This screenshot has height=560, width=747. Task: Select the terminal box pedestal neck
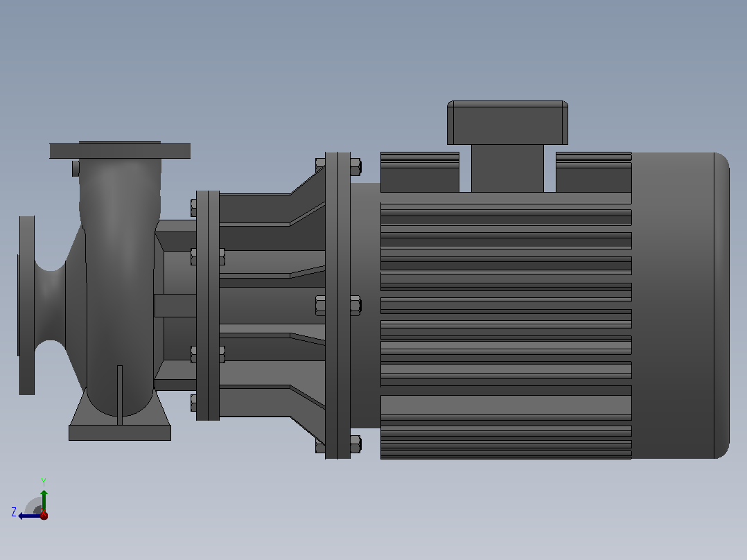507,168
